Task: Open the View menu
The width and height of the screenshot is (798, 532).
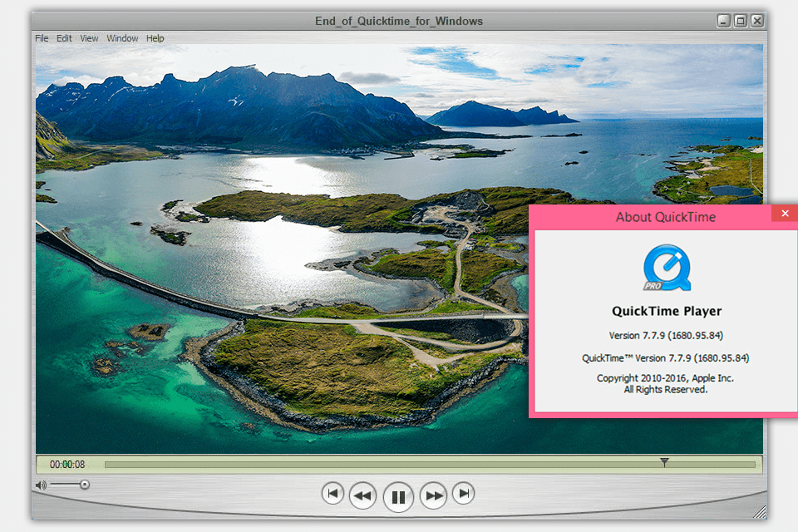Action: point(89,38)
